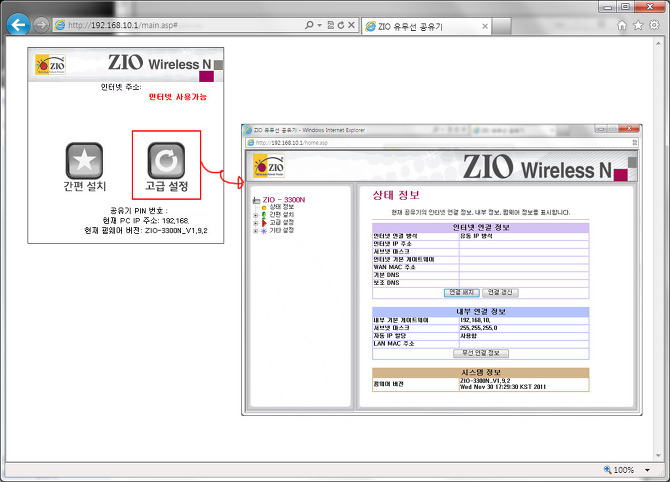Click the browser Forward arrow button
Image resolution: width=670 pixels, height=482 pixels.
tap(41, 25)
